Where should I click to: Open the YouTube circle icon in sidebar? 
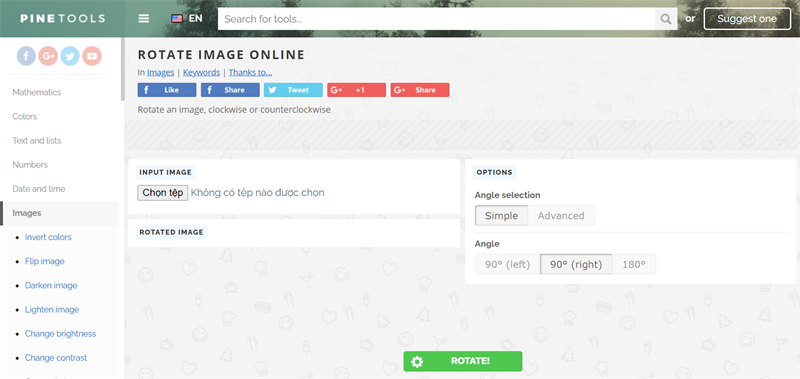coord(92,56)
